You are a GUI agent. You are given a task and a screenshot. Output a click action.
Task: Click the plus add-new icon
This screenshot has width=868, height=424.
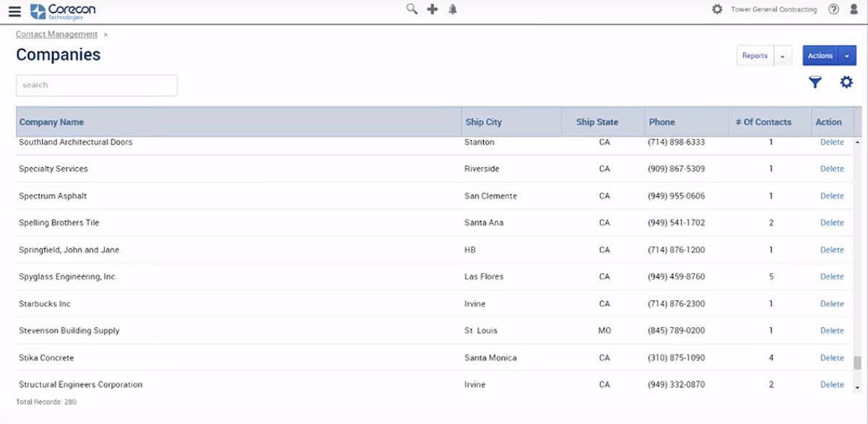(x=433, y=9)
